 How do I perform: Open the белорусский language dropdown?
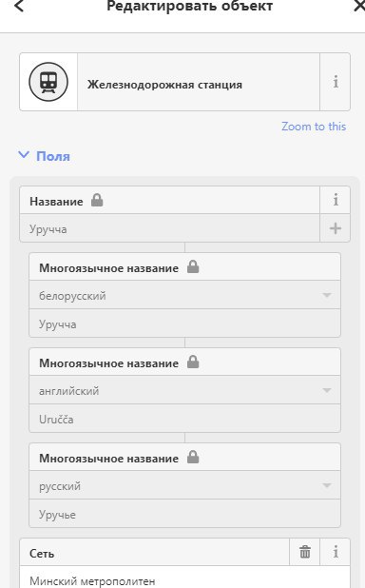(x=184, y=295)
